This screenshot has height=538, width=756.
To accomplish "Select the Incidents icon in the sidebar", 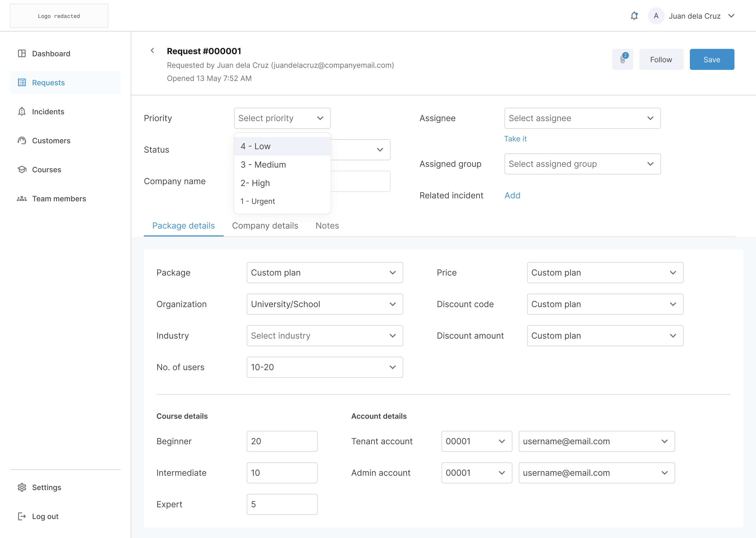I will tap(22, 112).
